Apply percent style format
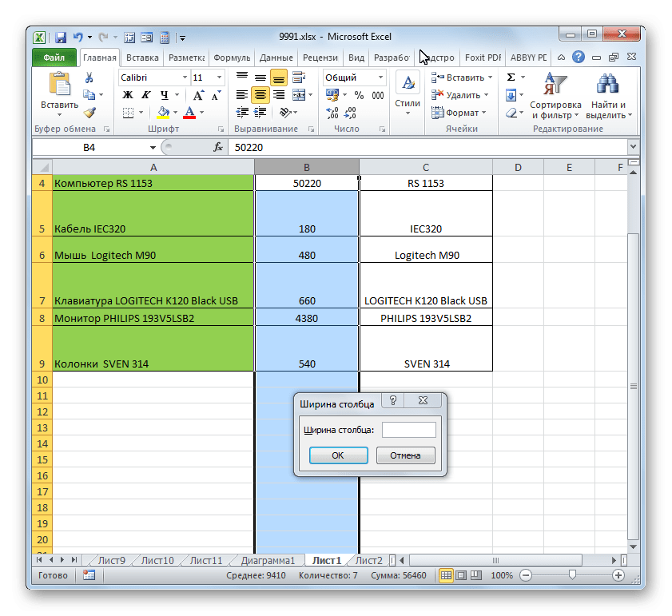672x616 pixels. click(x=359, y=95)
